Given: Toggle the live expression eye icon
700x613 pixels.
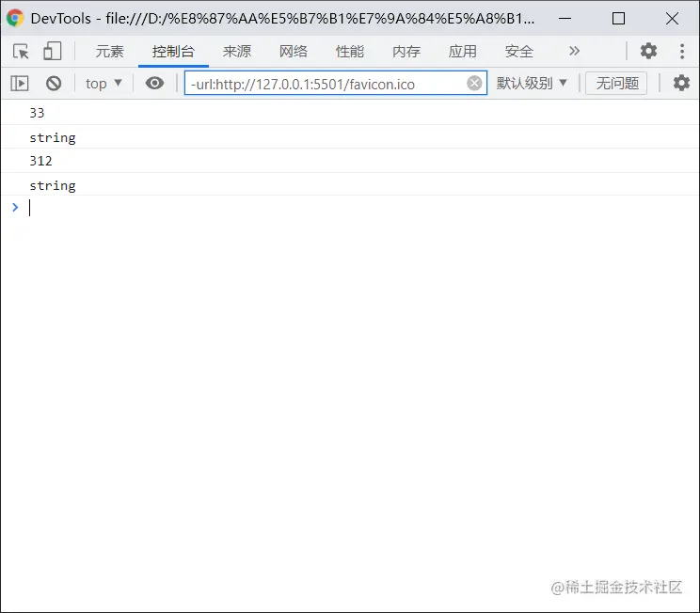Looking at the screenshot, I should (154, 84).
